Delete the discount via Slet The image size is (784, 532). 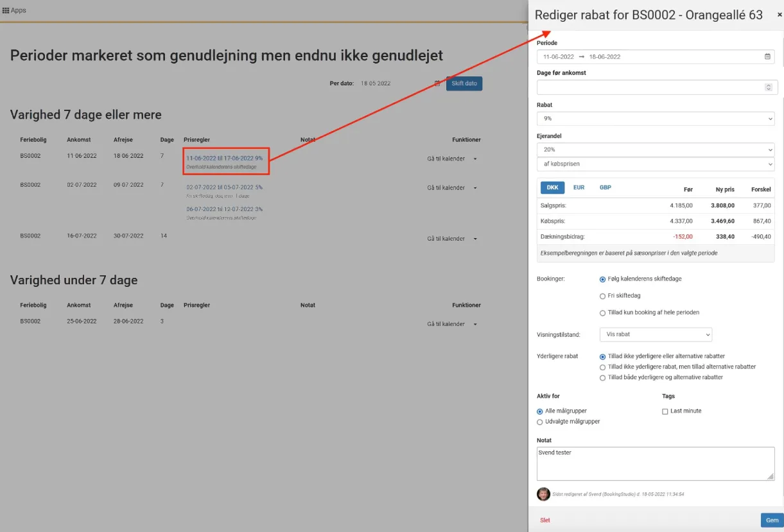tap(544, 520)
